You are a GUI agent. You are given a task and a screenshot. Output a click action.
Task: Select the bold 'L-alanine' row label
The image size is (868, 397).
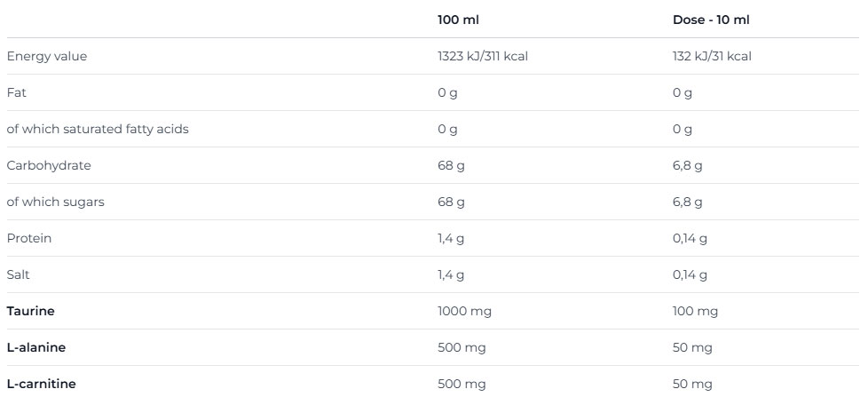[36, 347]
